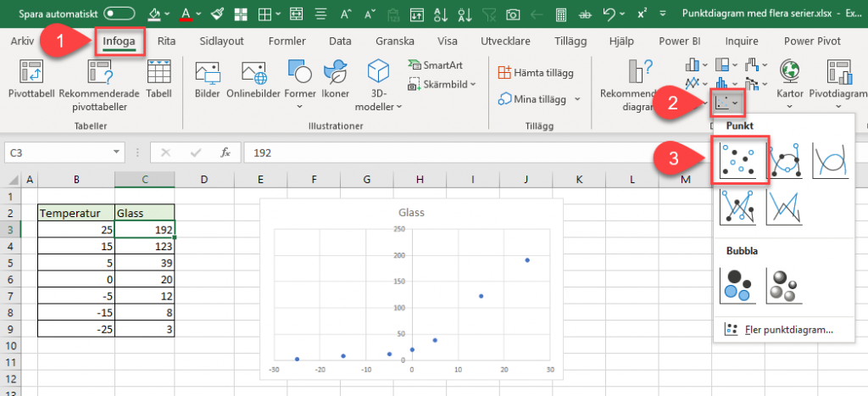868x396 pixels.
Task: Insert a waterfall chart
Action: pyautogui.click(x=756, y=64)
